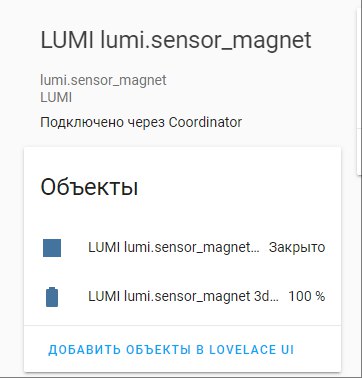Click the battery icon in Объекты list

pos(52,297)
